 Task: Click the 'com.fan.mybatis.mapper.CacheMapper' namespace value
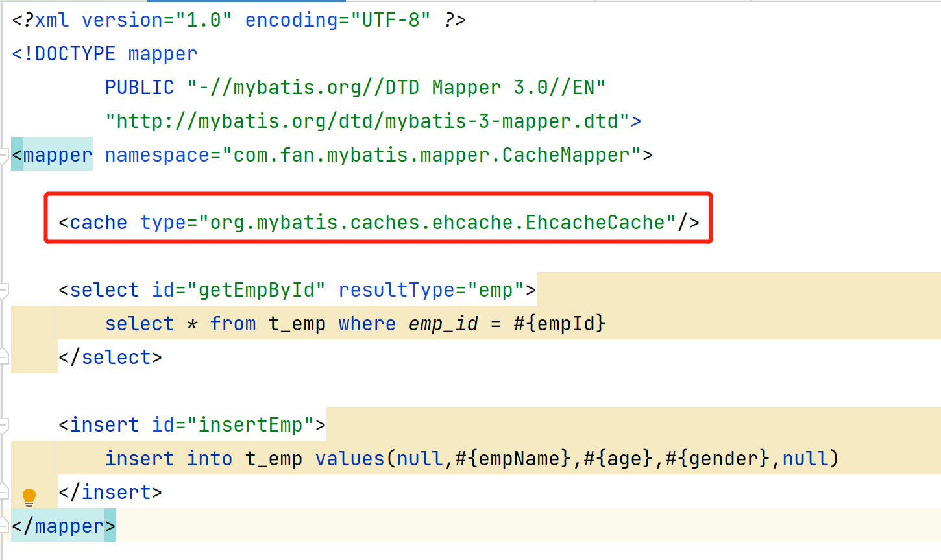click(x=432, y=155)
